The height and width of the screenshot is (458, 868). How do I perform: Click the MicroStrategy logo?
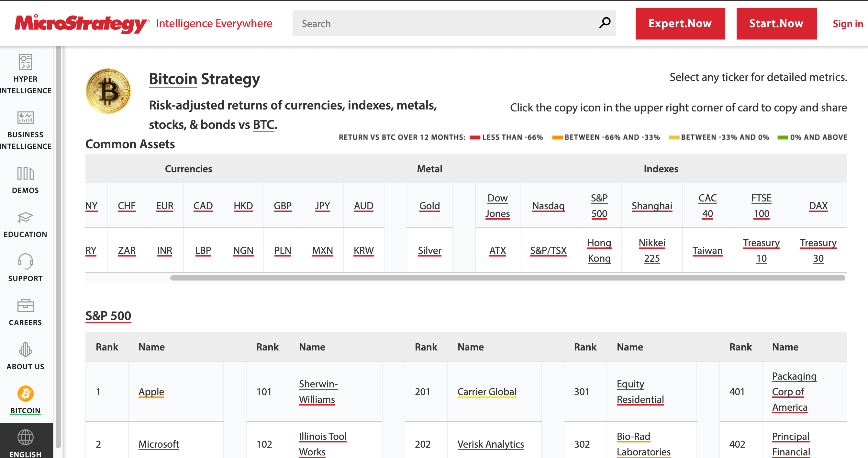click(82, 24)
